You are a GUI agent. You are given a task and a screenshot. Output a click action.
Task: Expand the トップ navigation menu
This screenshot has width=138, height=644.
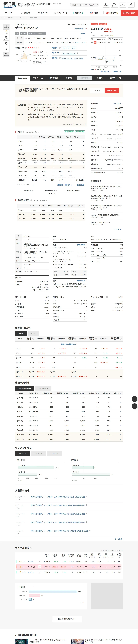point(9,13)
